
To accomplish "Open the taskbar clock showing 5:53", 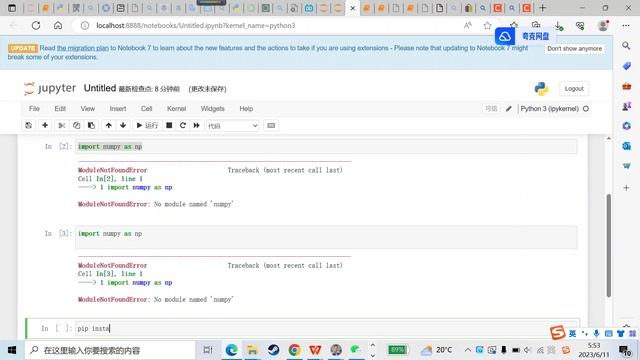I will [x=594, y=350].
